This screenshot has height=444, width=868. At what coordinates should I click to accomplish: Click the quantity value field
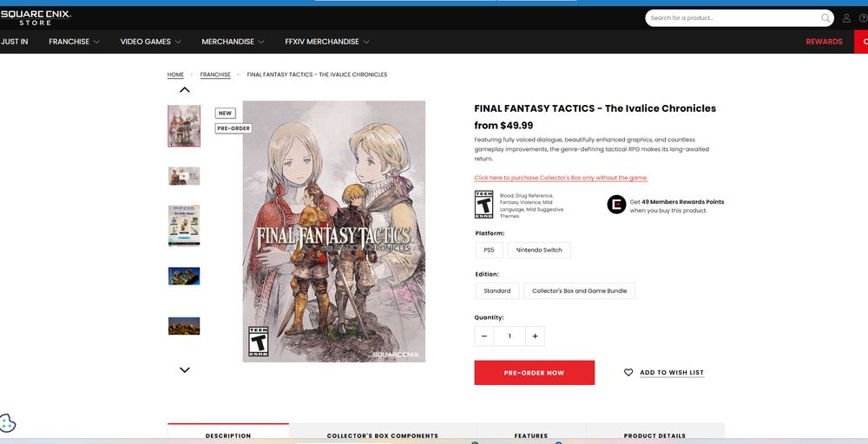coord(510,336)
